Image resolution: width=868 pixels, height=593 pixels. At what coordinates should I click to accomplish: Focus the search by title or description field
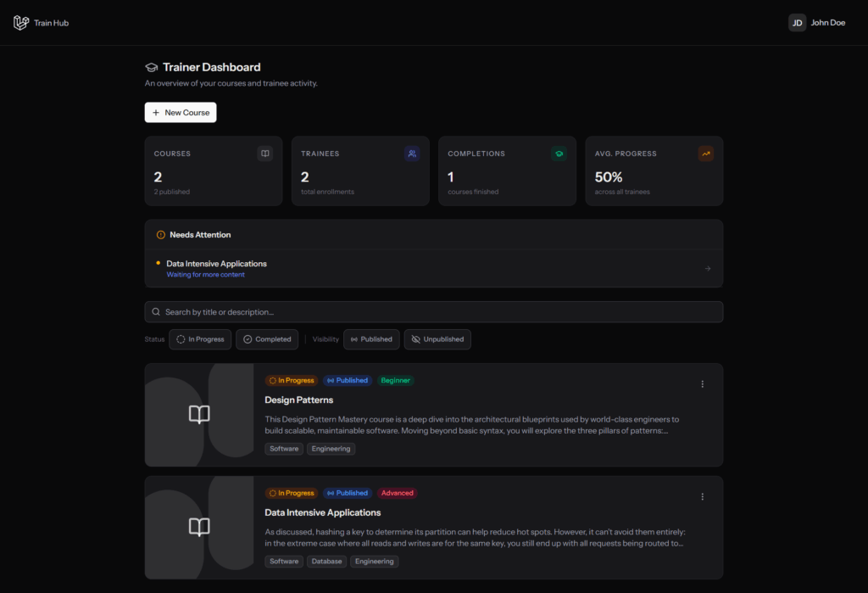click(x=434, y=312)
